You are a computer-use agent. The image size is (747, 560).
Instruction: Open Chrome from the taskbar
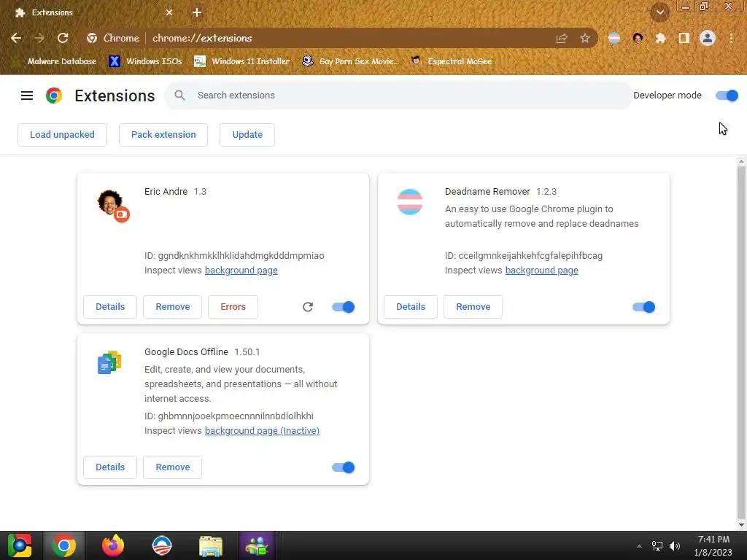click(x=64, y=545)
